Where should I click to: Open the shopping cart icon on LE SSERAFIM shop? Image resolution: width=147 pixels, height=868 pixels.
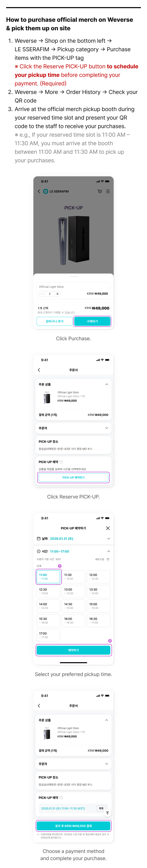(100, 191)
